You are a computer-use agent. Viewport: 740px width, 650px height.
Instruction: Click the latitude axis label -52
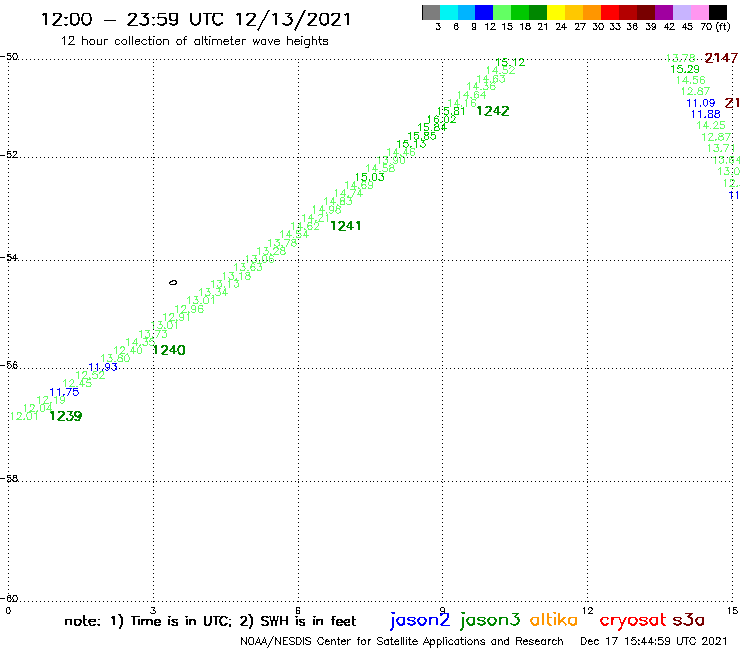click(x=9, y=155)
